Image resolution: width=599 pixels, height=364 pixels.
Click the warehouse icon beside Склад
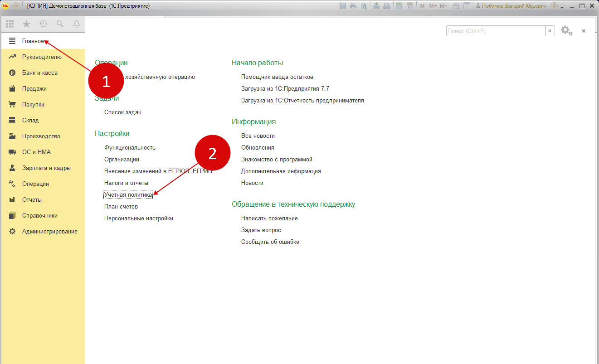tap(13, 120)
